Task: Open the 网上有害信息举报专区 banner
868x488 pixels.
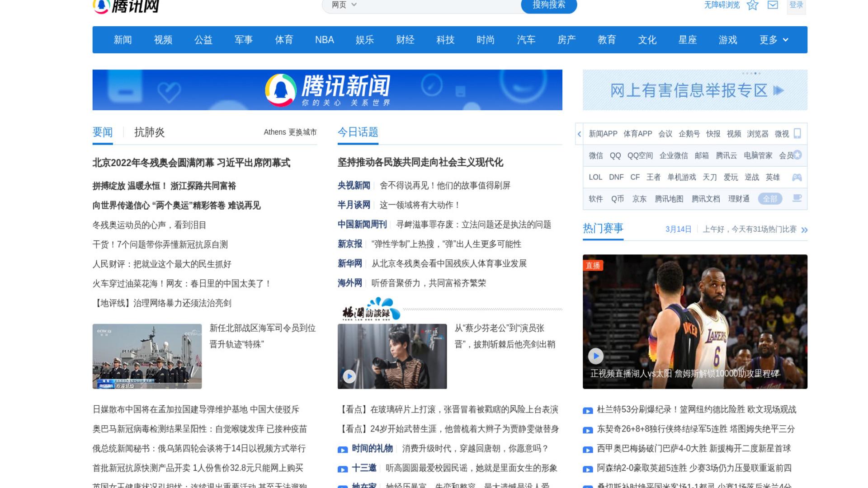Action: [695, 90]
